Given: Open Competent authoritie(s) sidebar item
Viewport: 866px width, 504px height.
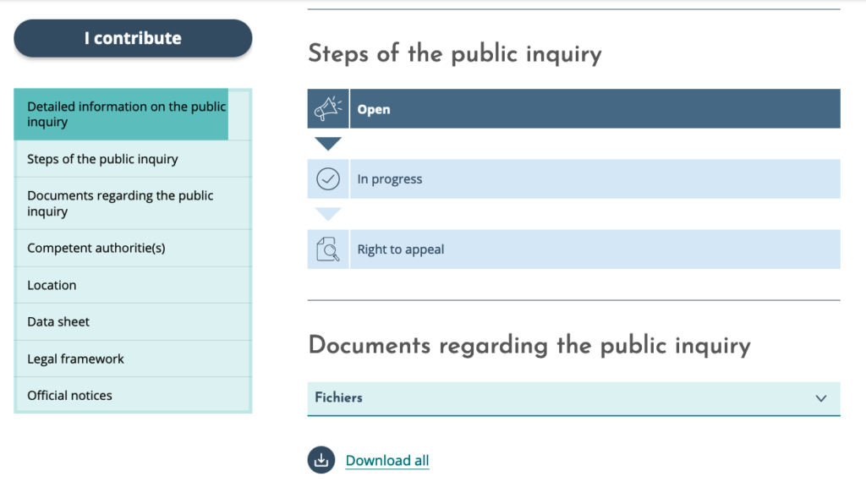Looking at the screenshot, I should pos(133,249).
